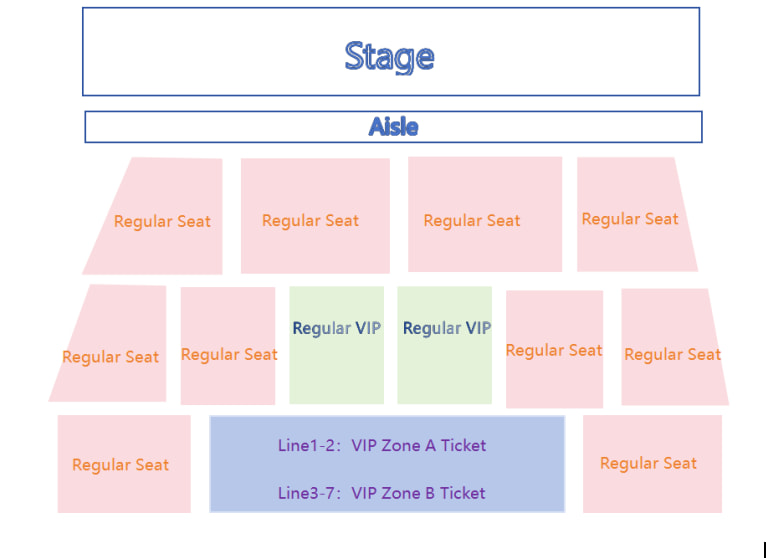Click the 'Line1-2' label text

pyautogui.click(x=306, y=445)
